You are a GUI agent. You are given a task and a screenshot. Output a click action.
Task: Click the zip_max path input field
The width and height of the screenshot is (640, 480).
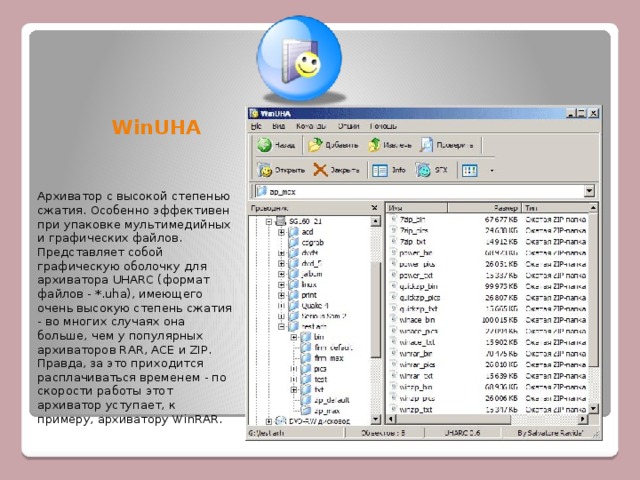(424, 191)
